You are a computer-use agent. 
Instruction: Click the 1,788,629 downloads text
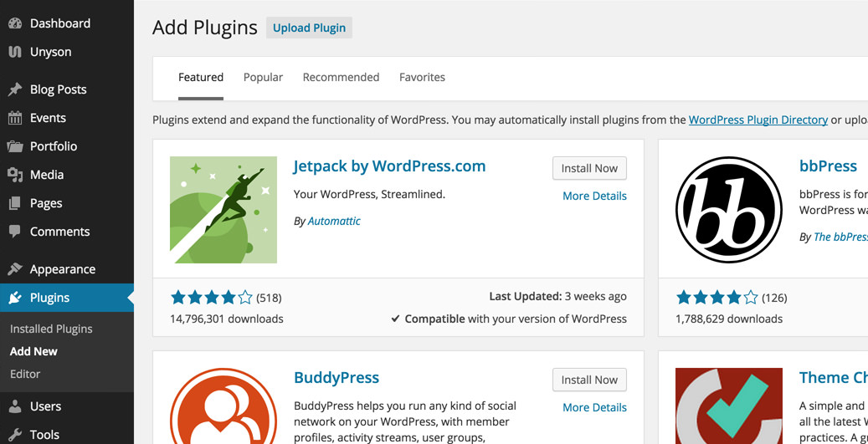[729, 319]
